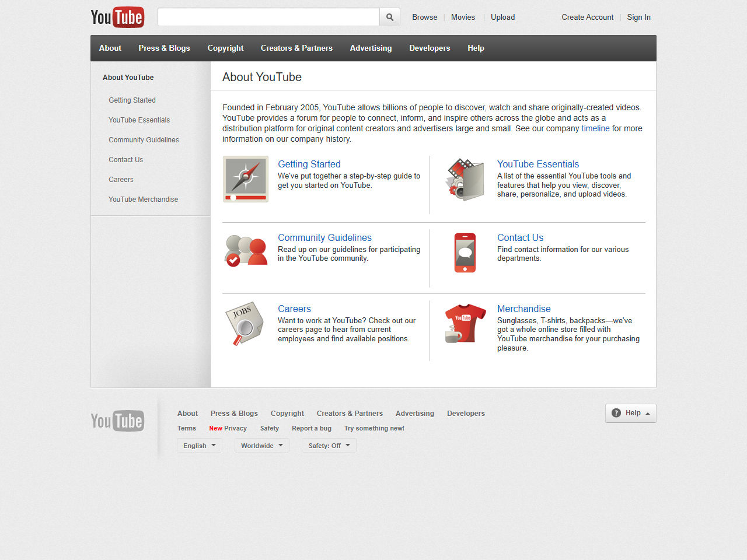The height and width of the screenshot is (560, 747).
Task: Click the Contact Us red phone icon
Action: (x=465, y=253)
